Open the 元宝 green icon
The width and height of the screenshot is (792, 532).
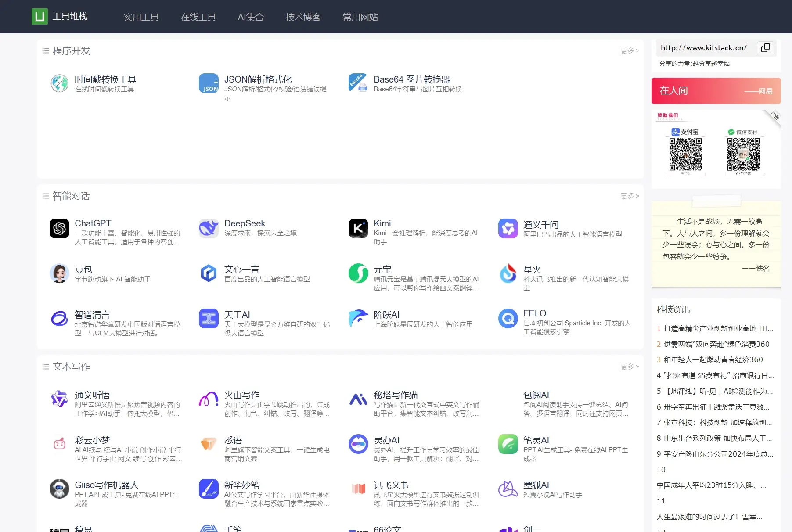click(358, 273)
